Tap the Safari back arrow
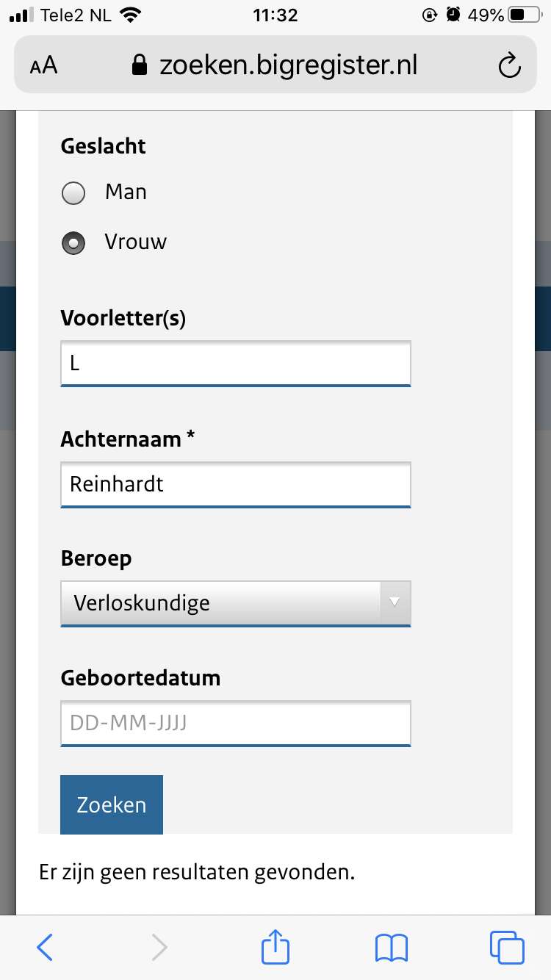 coord(45,947)
